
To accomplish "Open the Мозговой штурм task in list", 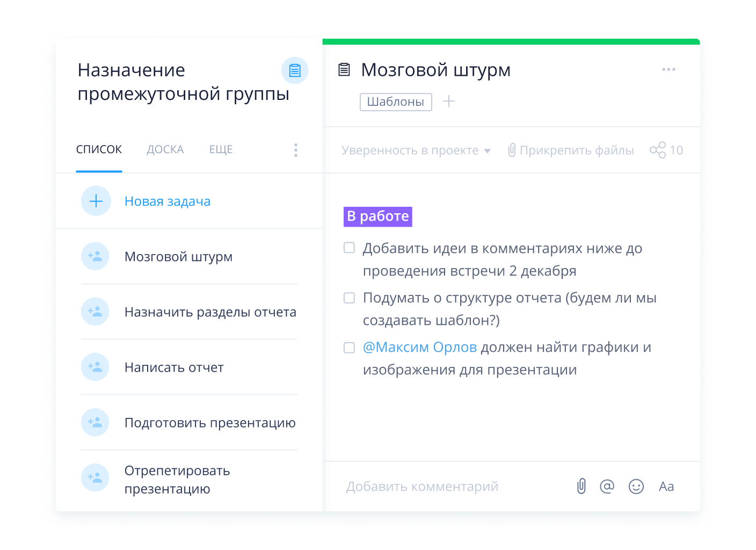I will click(x=178, y=257).
